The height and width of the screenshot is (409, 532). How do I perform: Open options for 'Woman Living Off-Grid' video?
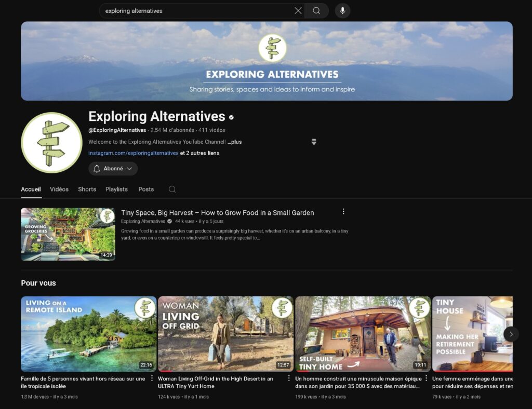coord(289,378)
